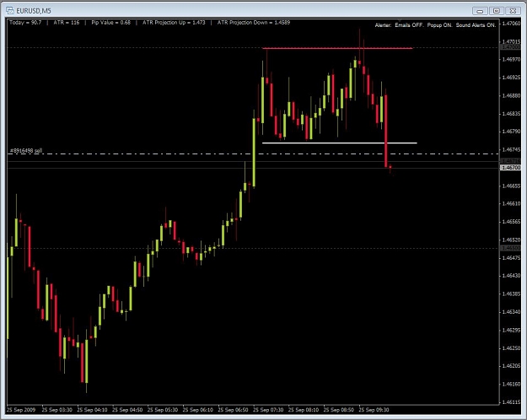Click the 1.46790 price scale label
Screen dimensions: 527x420
click(511, 132)
